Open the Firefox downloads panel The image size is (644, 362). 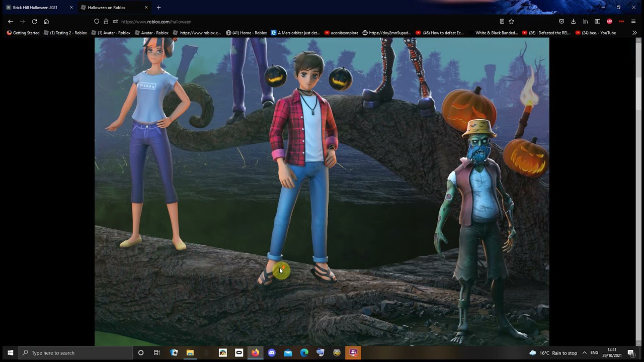click(x=573, y=22)
